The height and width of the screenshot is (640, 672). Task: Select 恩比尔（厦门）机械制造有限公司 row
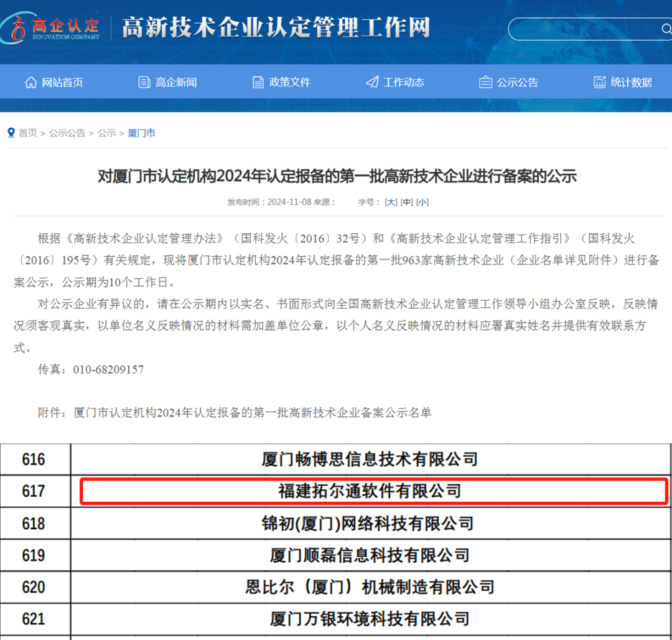point(370,587)
